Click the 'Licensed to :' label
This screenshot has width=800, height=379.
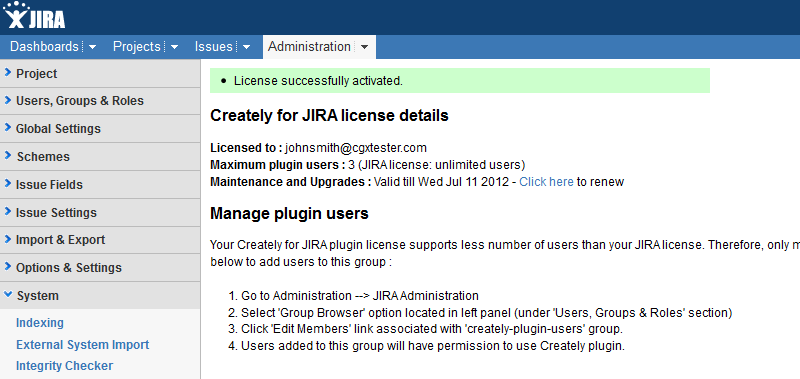[x=246, y=148]
